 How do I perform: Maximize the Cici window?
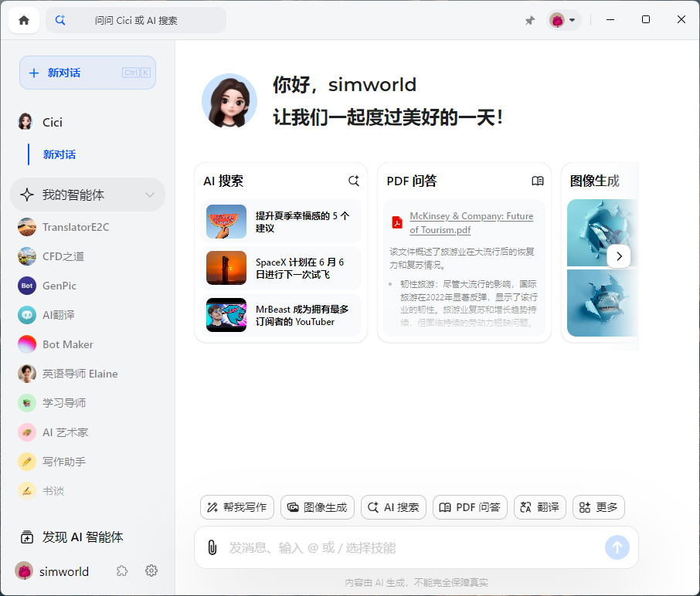(x=646, y=19)
